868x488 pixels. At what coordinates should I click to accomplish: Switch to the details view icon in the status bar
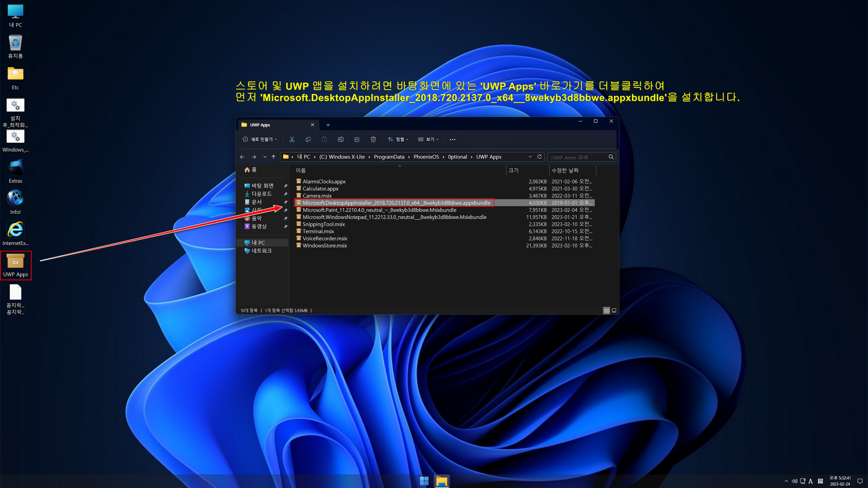[606, 310]
